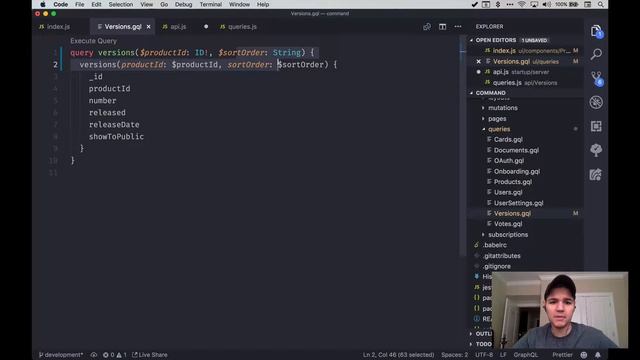
Task: Open the tree-shaped activity bar icon
Action: click(x=596, y=150)
